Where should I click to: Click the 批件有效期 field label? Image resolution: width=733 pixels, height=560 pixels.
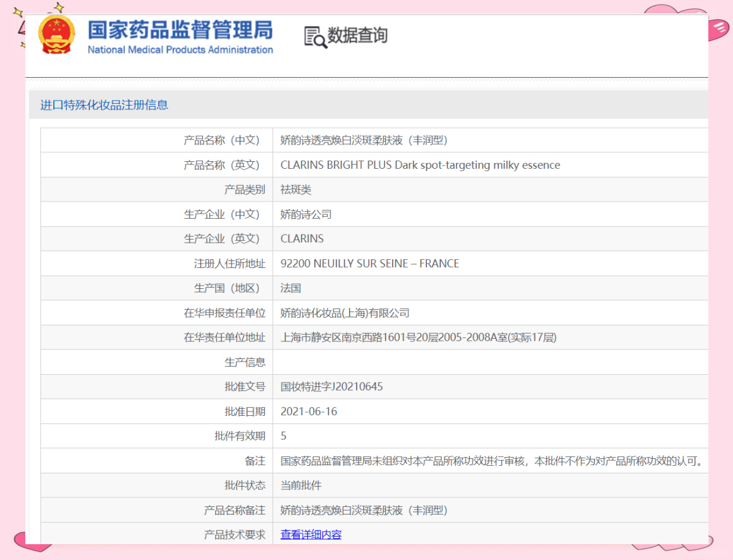[240, 435]
